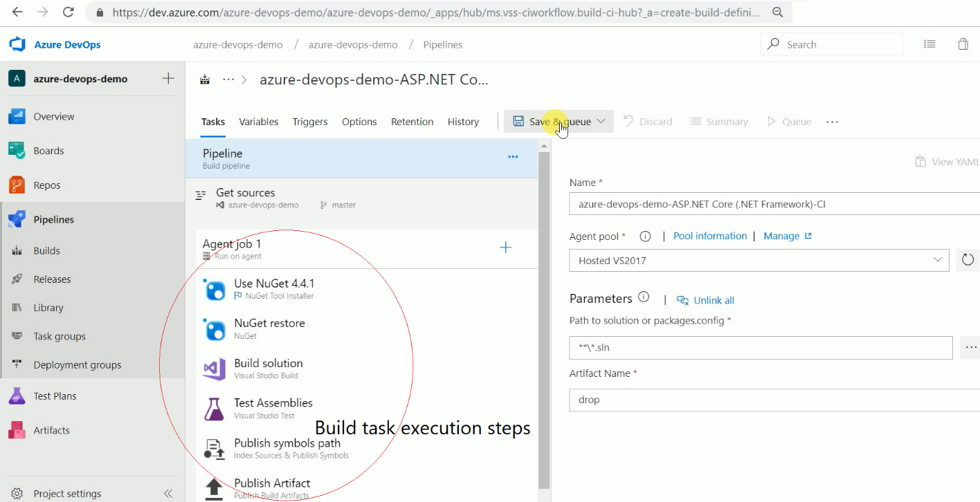Click the plus icon beside azure-devops-demo project
Image resolution: width=980 pixels, height=502 pixels.
168,79
